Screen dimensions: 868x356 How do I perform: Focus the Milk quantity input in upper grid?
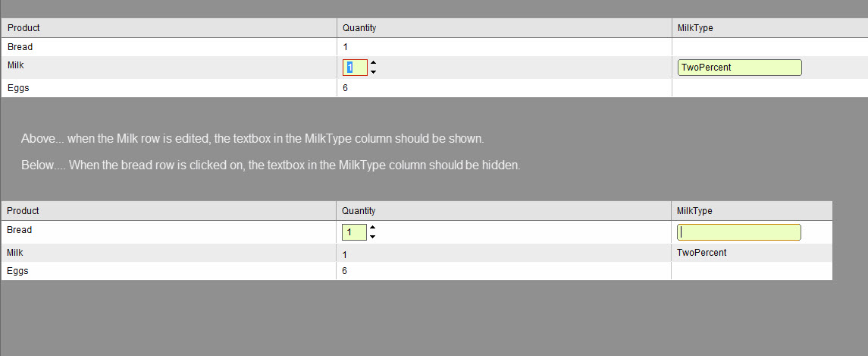tap(355, 68)
